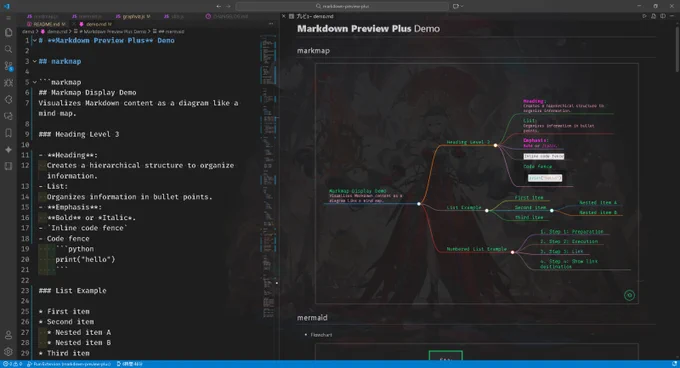
Task: Click the hamburger menu icon under the VS Code logo
Action: pos(8,18)
